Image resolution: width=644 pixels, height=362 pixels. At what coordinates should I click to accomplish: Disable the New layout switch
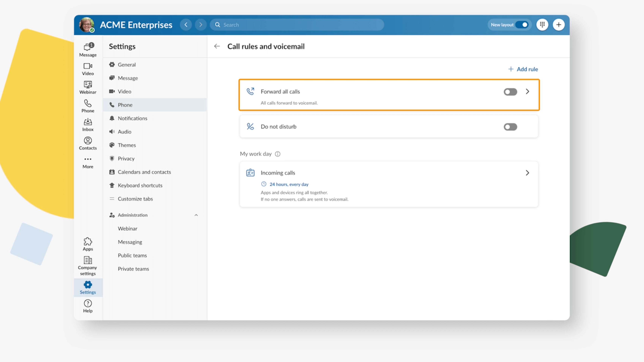click(x=522, y=24)
